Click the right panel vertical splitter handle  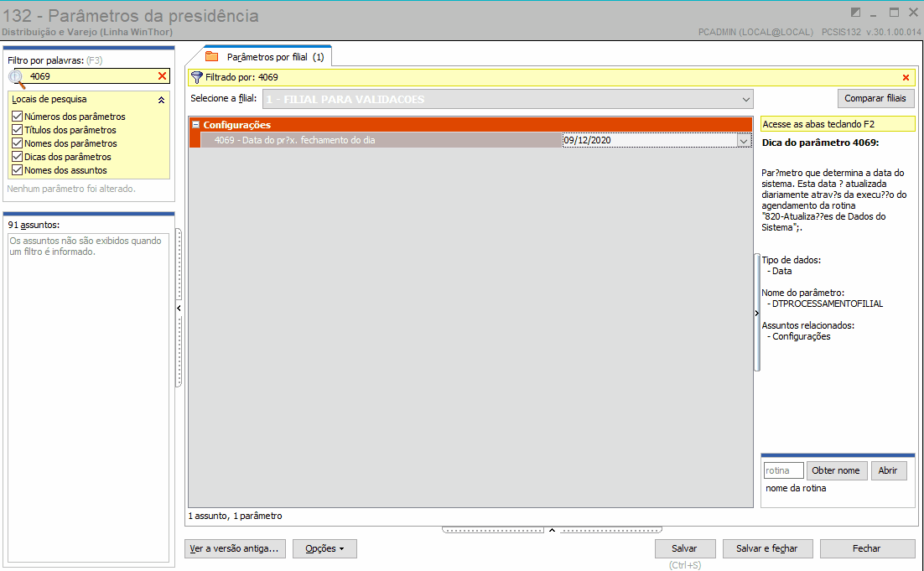click(x=757, y=312)
